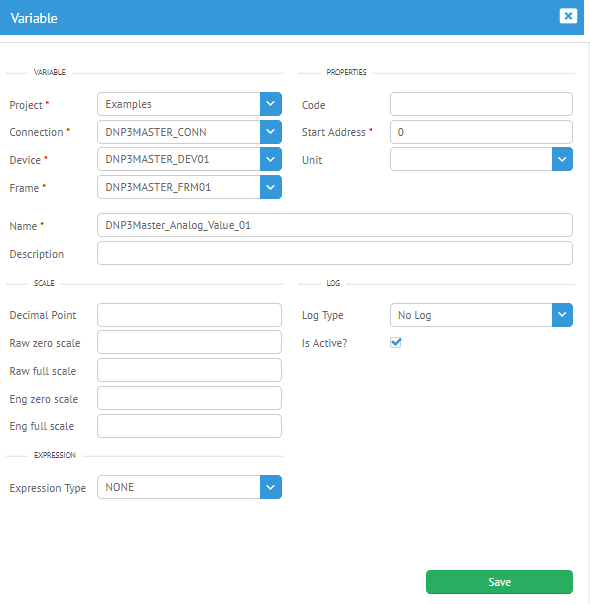The height and width of the screenshot is (604, 590).
Task: Click the Raw zero scale field
Action: (x=189, y=342)
